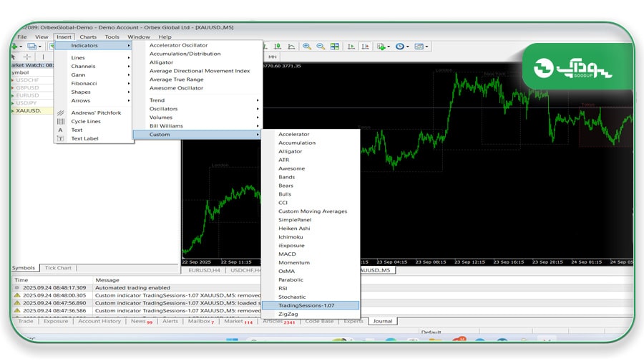Image resolution: width=644 pixels, height=364 pixels.
Task: Switch to the Tick Chart tab
Action: coord(58,268)
